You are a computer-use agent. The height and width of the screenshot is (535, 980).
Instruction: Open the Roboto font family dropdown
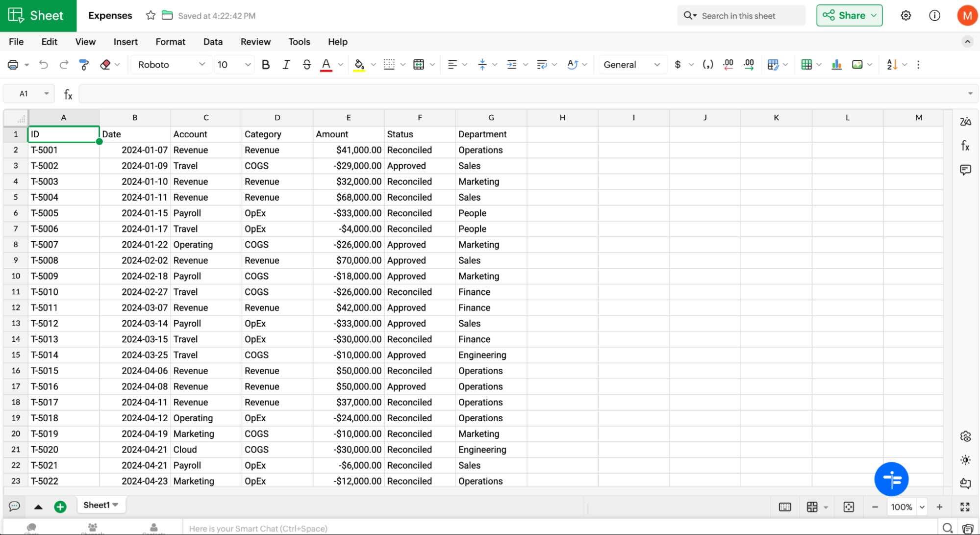[171, 65]
